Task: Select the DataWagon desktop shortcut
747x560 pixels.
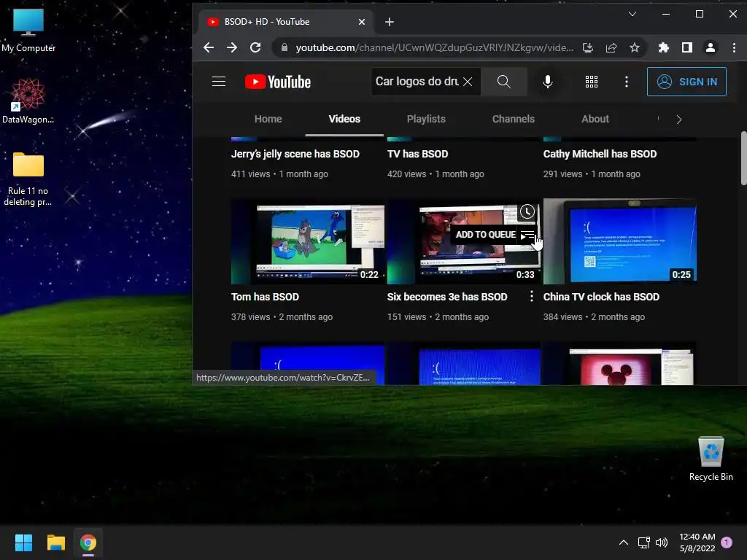Action: coord(28,101)
